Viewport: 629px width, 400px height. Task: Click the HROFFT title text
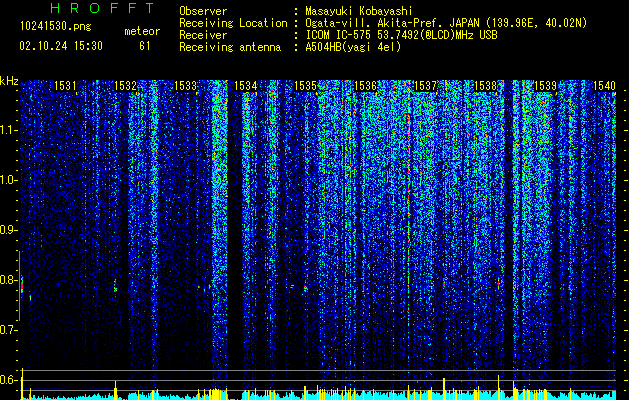[103, 8]
